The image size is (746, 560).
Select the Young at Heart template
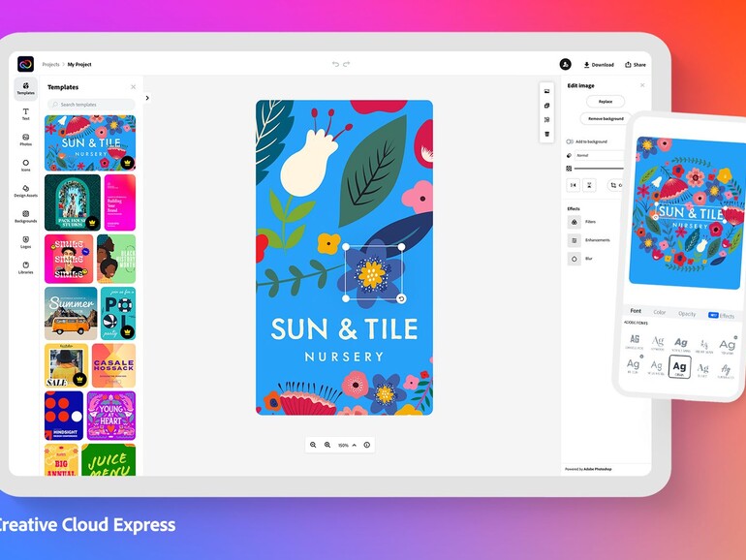[111, 416]
